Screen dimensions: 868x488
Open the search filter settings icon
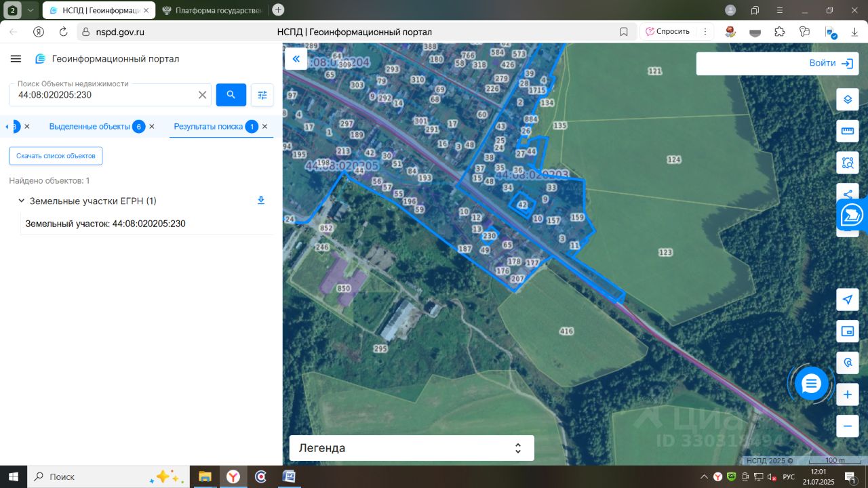[x=262, y=95]
